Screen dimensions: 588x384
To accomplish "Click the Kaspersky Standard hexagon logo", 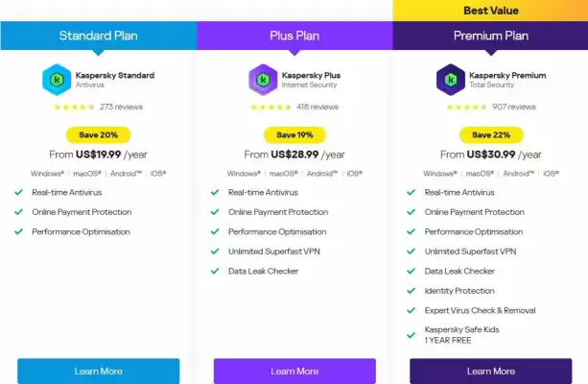I will pos(57,80).
